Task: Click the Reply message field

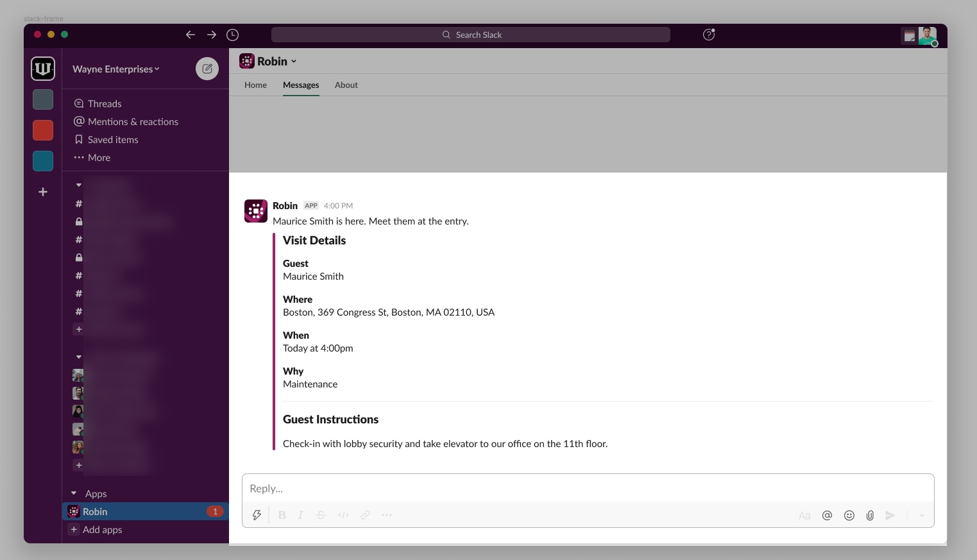Action: pyautogui.click(x=588, y=488)
